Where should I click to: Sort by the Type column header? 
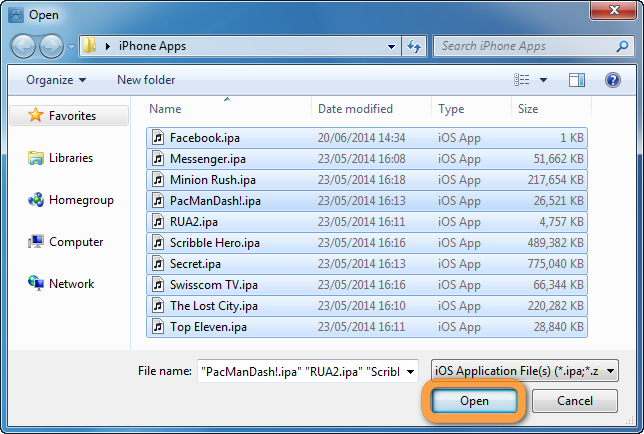tap(451, 109)
